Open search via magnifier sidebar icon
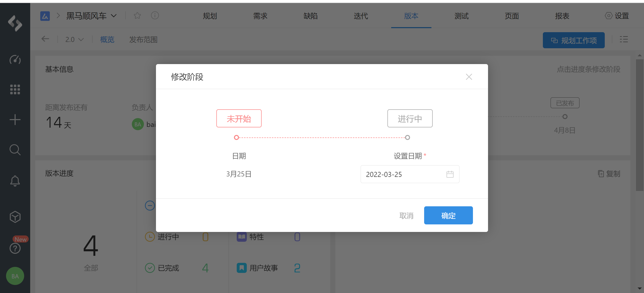This screenshot has height=293, width=644. pyautogui.click(x=15, y=150)
